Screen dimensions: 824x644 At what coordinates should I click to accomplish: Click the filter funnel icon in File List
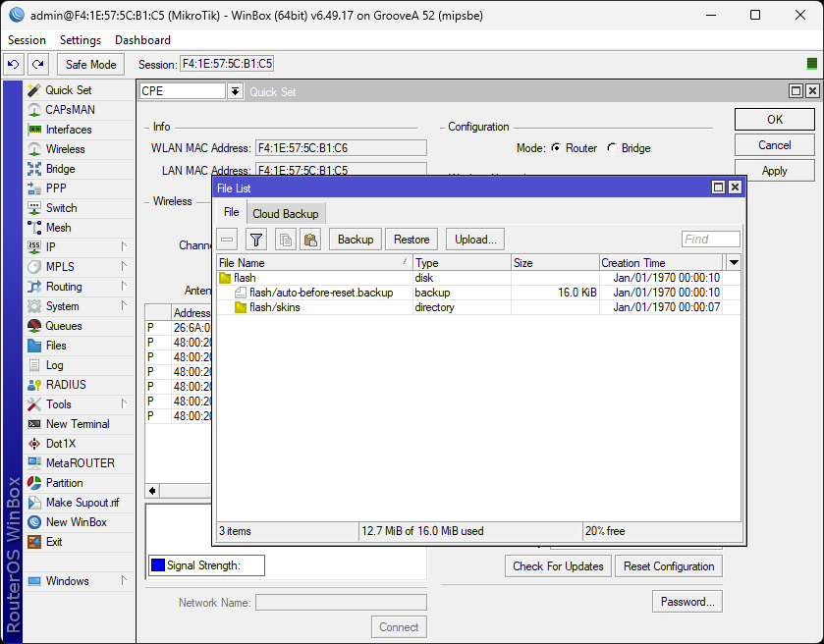[256, 240]
